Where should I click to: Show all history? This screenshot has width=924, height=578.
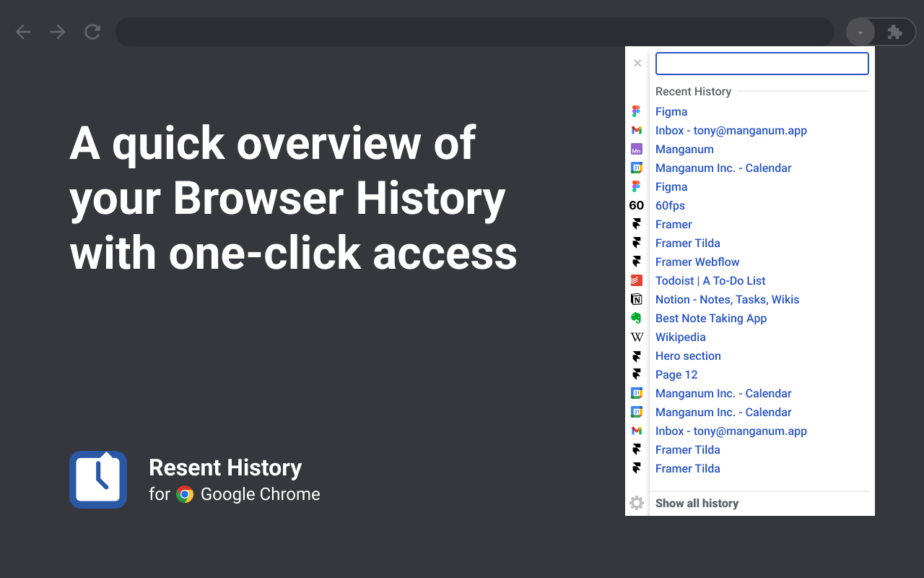pyautogui.click(x=697, y=503)
